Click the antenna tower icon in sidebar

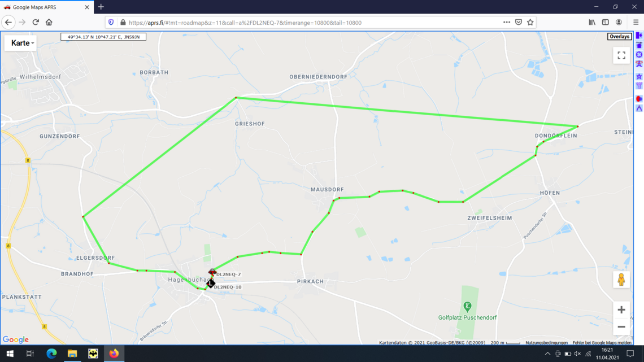point(639,64)
